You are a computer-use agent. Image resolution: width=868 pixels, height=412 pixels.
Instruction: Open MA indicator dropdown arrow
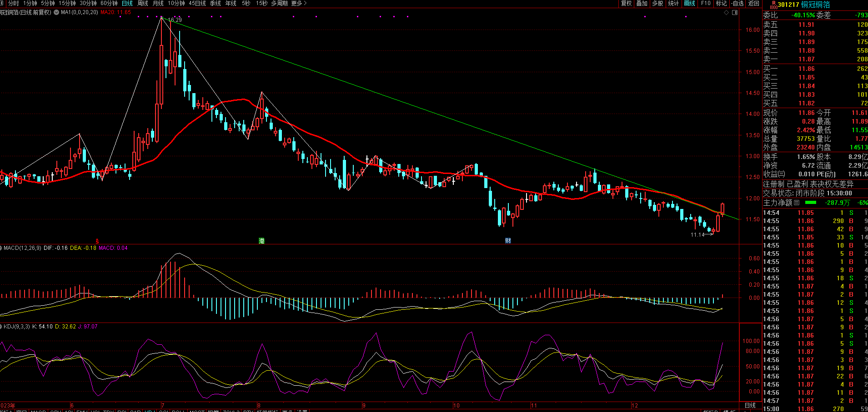56,12
